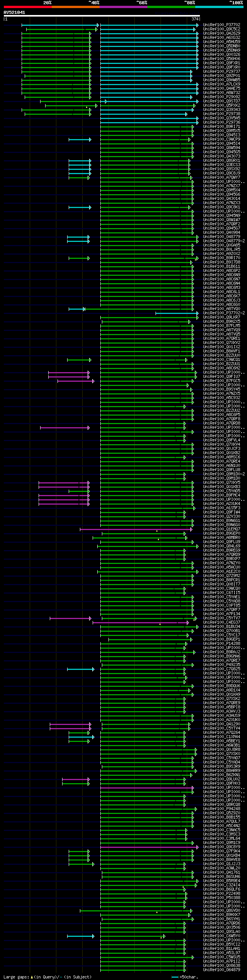The height and width of the screenshot is (980, 247).
Task: Select the UniRef100_B7FLM5 label
Action: coord(222,326)
